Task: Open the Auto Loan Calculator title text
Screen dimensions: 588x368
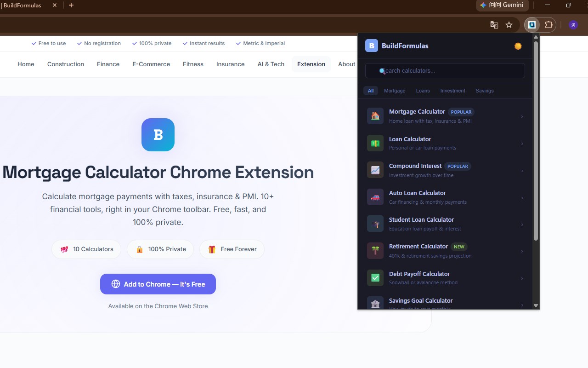Action: 418,193
